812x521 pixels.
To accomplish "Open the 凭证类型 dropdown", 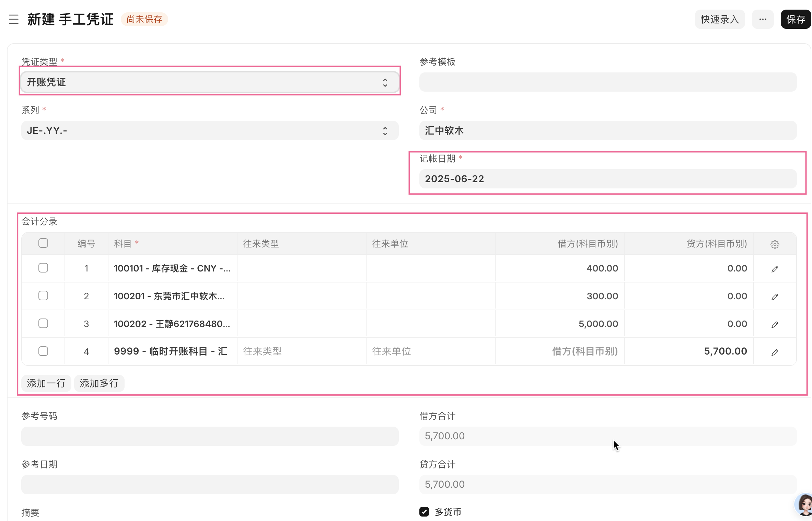I will (x=209, y=82).
